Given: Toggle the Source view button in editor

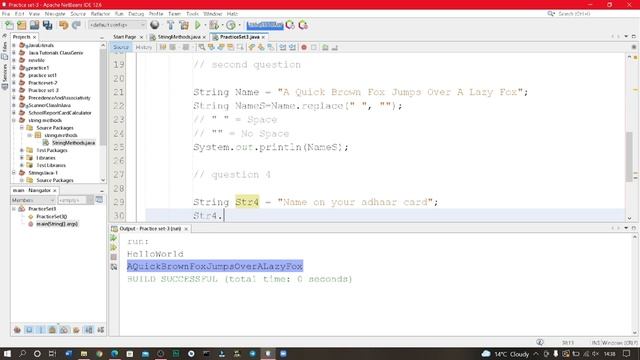Looking at the screenshot, I should pyautogui.click(x=121, y=47).
